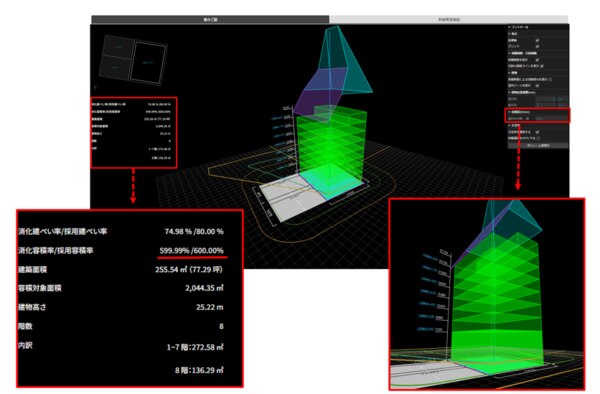Image resolution: width=600 pixels, height=394 pixels.
Task: Enable the unchecked checkbox above ボリューム再表示 button
Action: click(538, 138)
